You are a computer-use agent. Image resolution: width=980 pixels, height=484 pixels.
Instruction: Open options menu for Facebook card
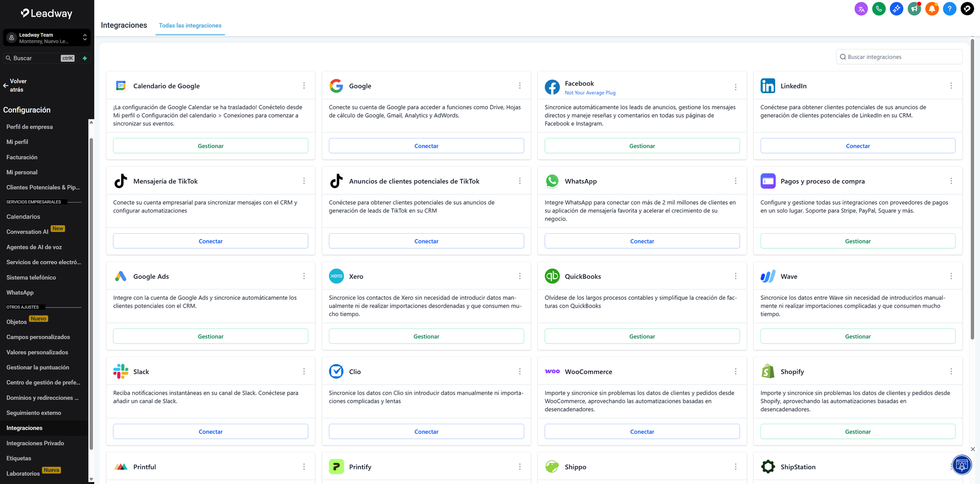pos(735,87)
